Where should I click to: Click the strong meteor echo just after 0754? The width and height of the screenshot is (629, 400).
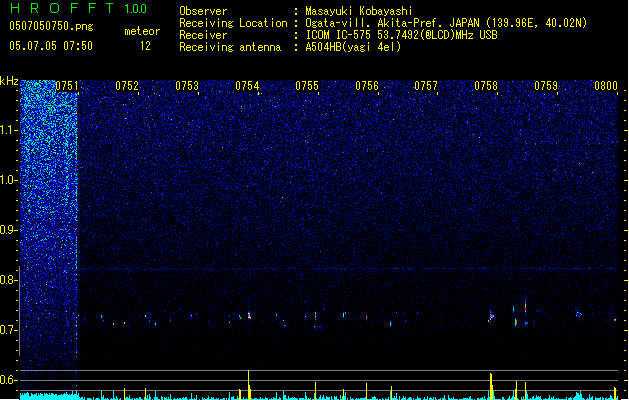(249, 315)
